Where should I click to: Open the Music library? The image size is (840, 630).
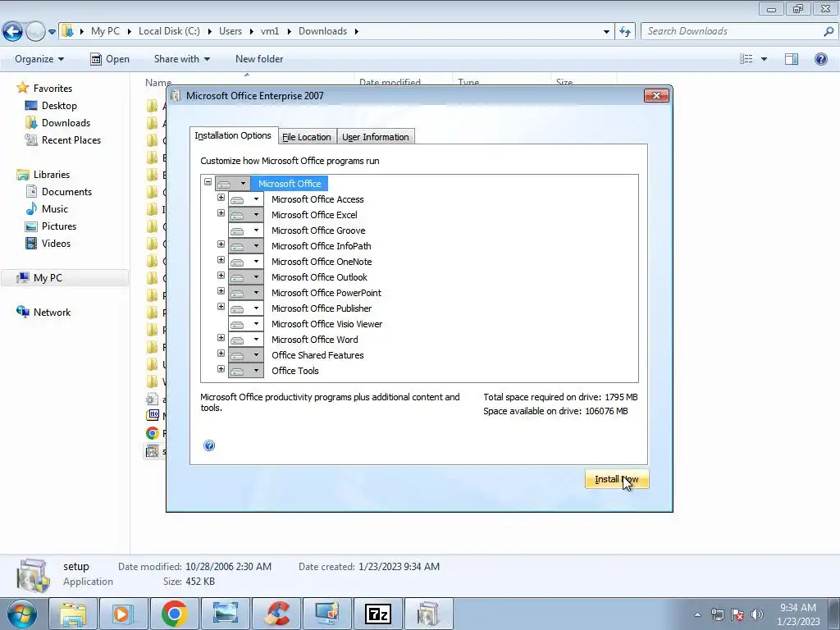[x=47, y=209]
